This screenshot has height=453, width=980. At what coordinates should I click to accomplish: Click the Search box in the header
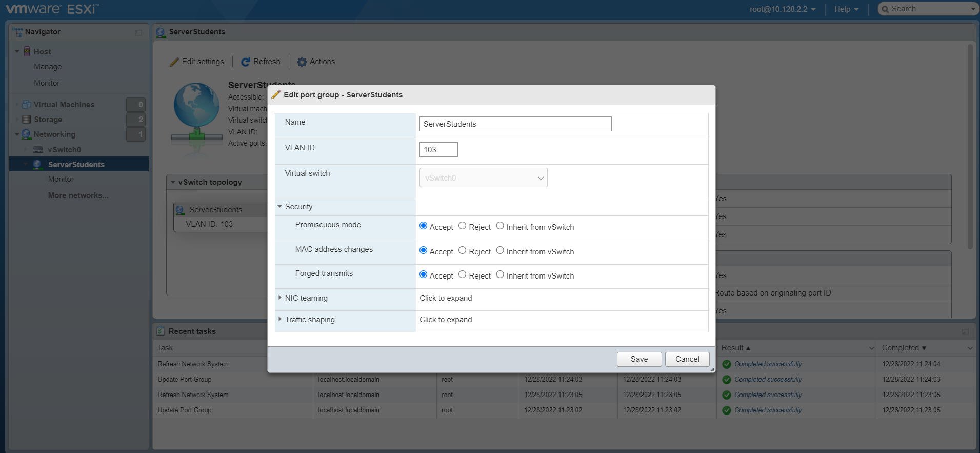(928, 9)
